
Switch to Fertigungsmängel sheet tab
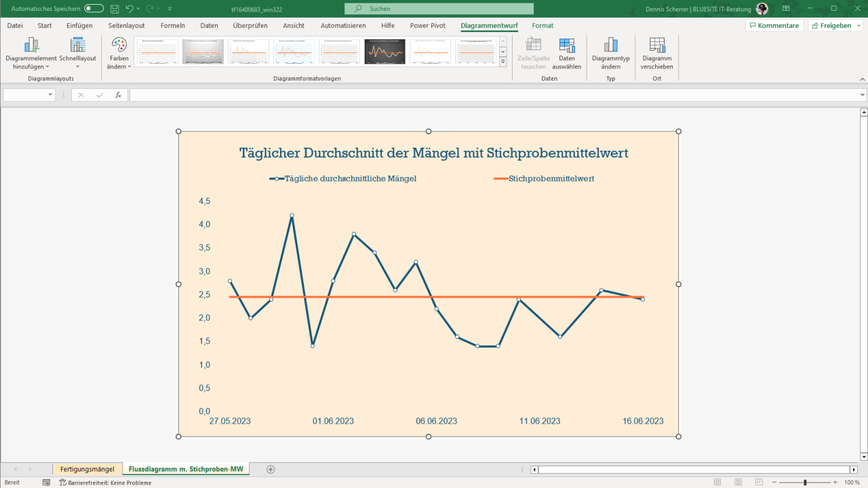tap(87, 469)
